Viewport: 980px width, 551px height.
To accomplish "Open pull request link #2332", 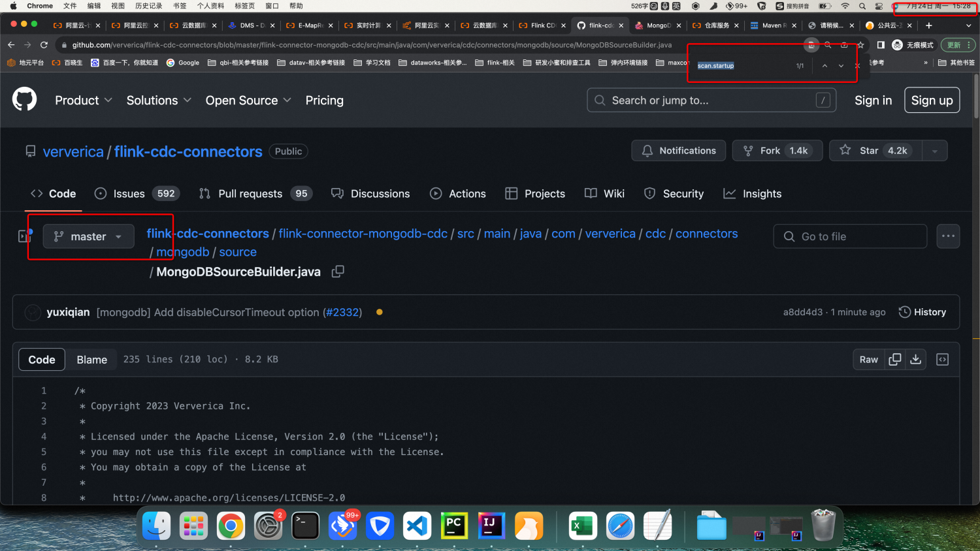I will [x=342, y=312].
